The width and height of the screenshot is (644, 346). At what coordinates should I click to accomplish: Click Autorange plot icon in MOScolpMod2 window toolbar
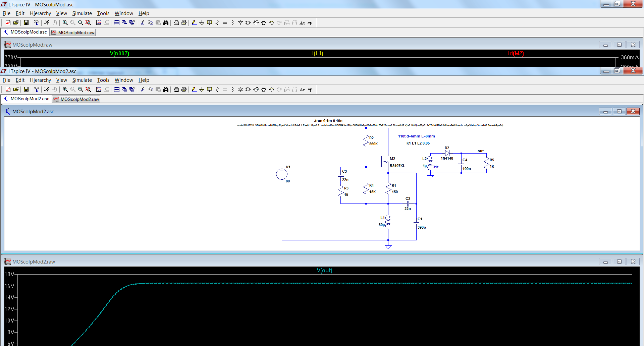click(x=99, y=90)
